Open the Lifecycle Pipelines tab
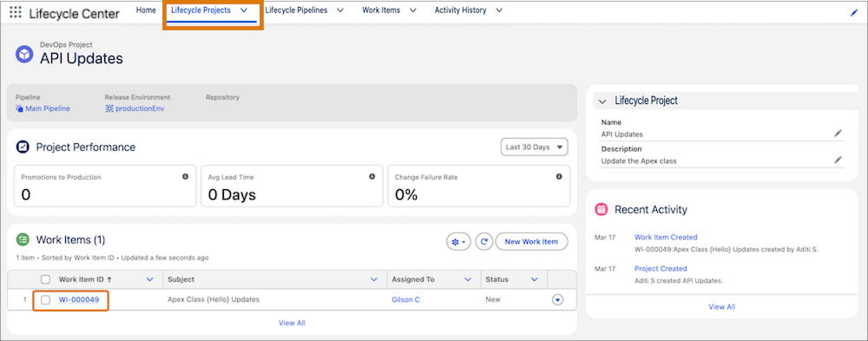The image size is (868, 341). [296, 10]
